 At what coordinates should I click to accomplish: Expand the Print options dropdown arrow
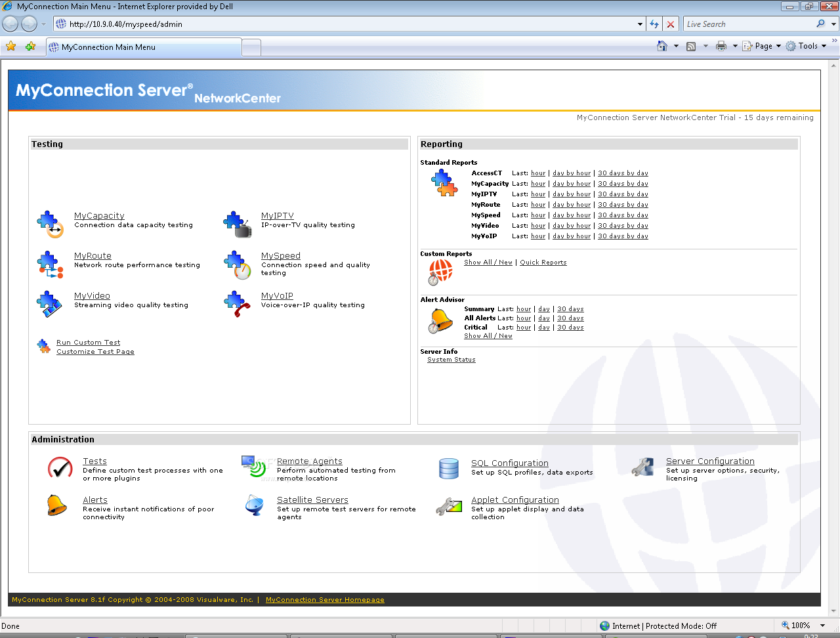pyautogui.click(x=735, y=46)
